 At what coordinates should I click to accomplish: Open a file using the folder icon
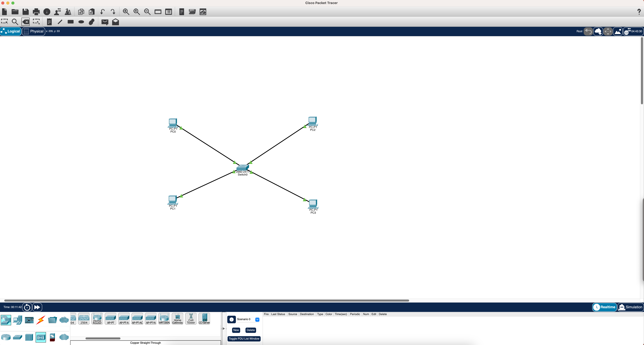pos(15,12)
